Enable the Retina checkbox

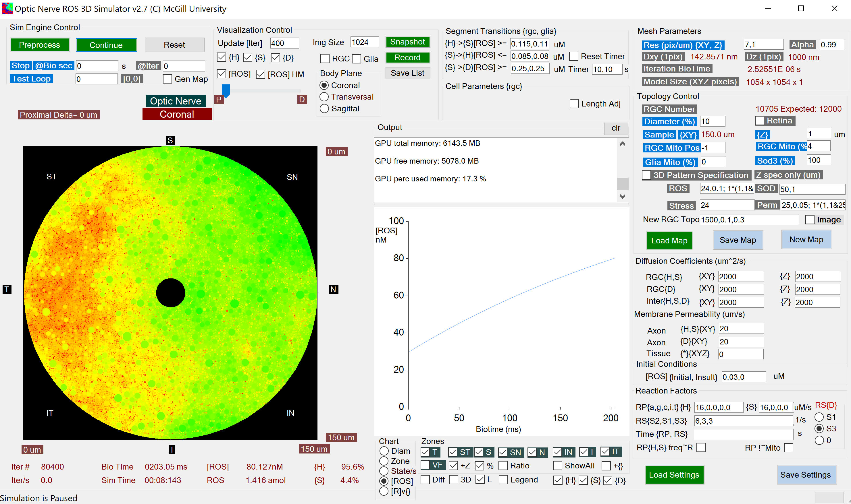760,121
